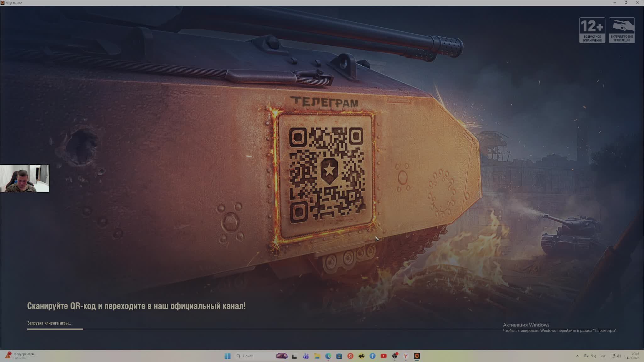Viewport: 644px width, 362px height.
Task: Expand the hidden system tray icons
Action: 577,356
